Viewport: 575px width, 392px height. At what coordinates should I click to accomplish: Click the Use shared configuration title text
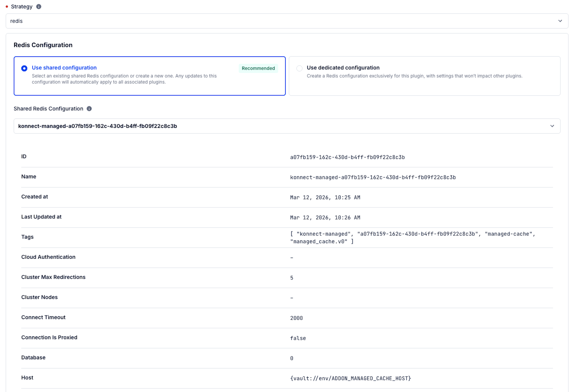pos(64,68)
